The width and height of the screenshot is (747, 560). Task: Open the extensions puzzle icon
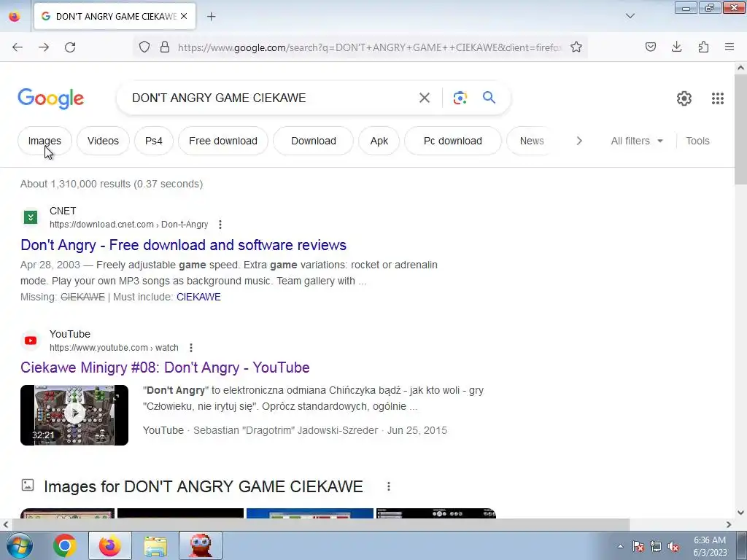coord(703,47)
